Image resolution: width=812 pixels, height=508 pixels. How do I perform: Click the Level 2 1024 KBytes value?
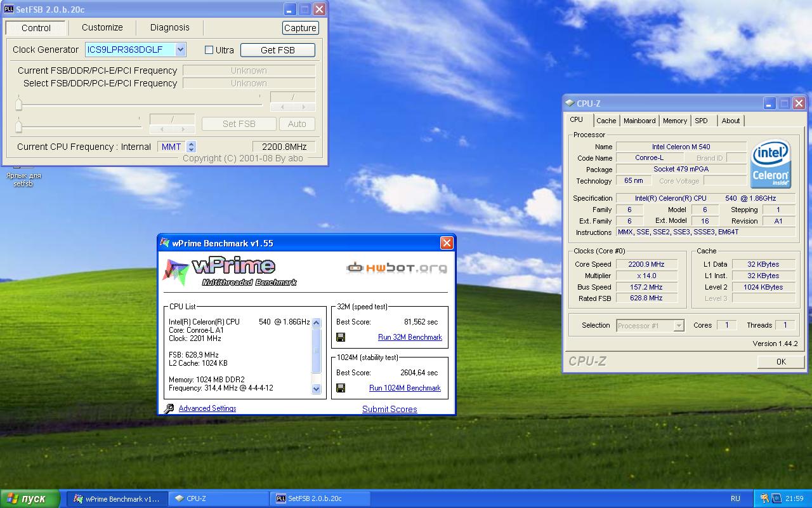(x=764, y=287)
